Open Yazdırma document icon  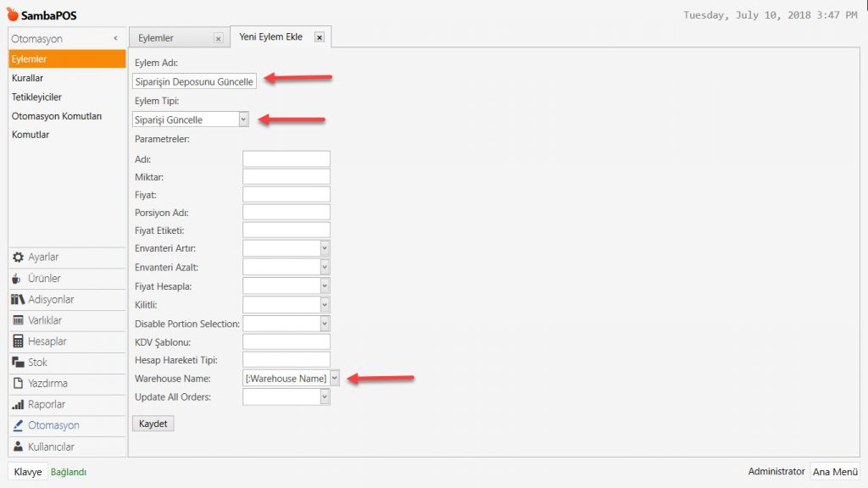[x=18, y=384]
